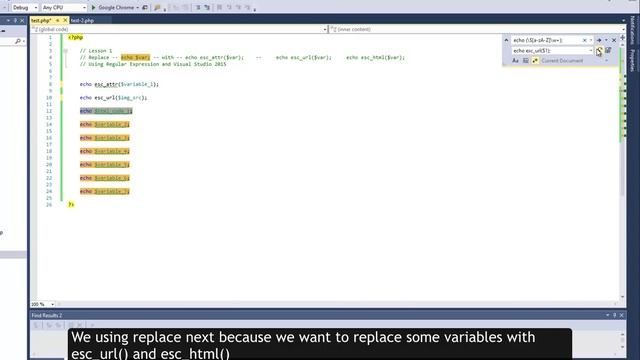Image resolution: width=640 pixels, height=360 pixels.
Task: Open the Find Next options dropdown arrow
Action: point(606,40)
